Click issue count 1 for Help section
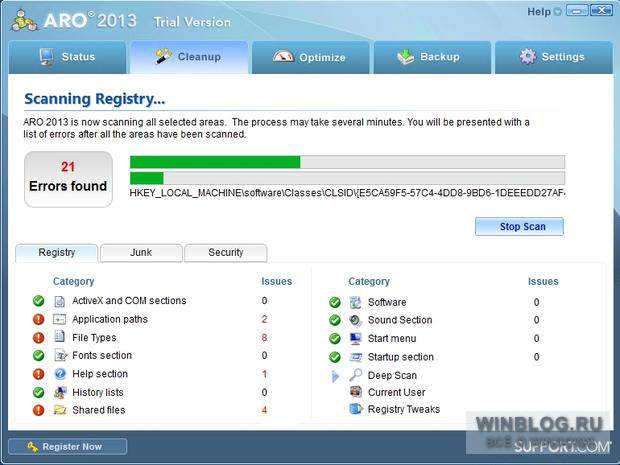This screenshot has width=620, height=465. coord(264,374)
